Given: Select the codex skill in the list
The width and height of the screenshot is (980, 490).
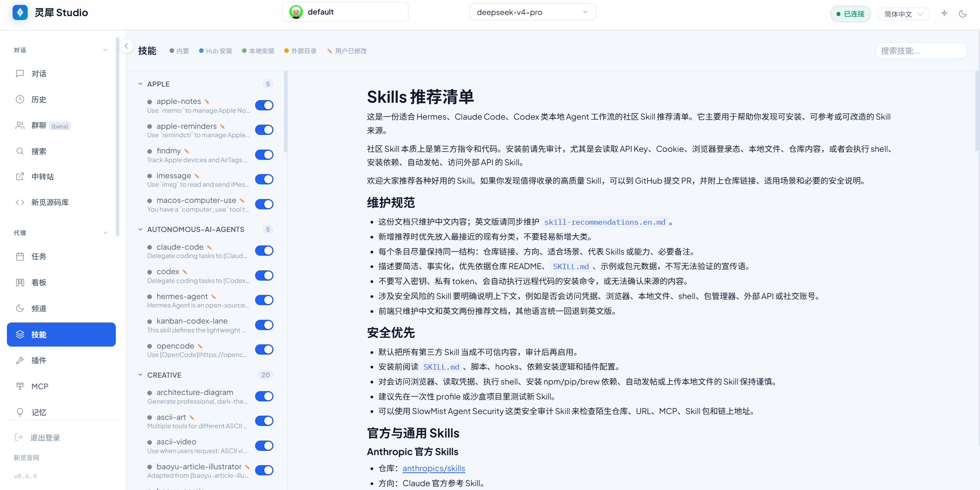Looking at the screenshot, I should click(199, 276).
